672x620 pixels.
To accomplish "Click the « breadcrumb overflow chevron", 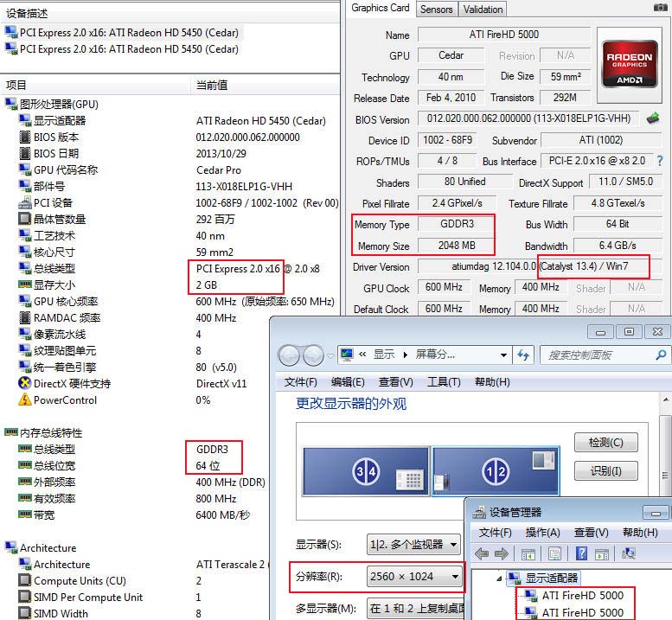I will (362, 355).
